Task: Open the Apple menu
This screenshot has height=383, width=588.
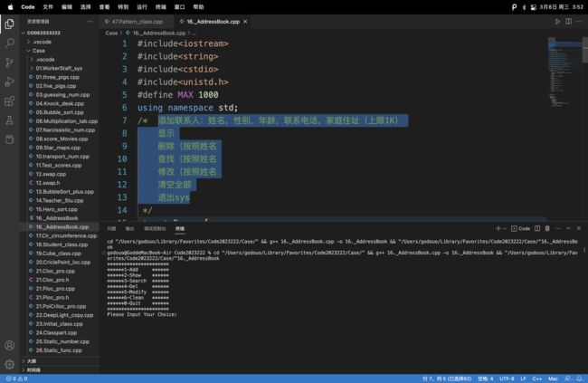Action: coord(11,6)
